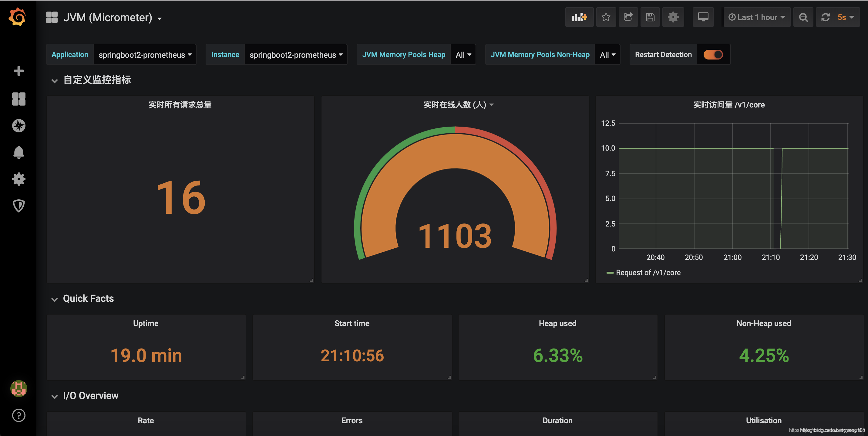The width and height of the screenshot is (868, 436).
Task: Open dashboard settings gear in top bar
Action: (673, 17)
